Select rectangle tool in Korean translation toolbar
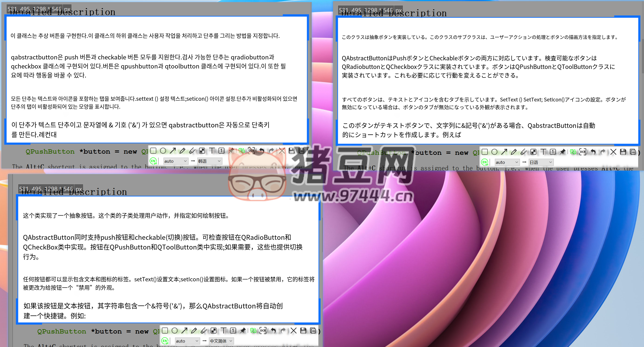 (x=153, y=151)
